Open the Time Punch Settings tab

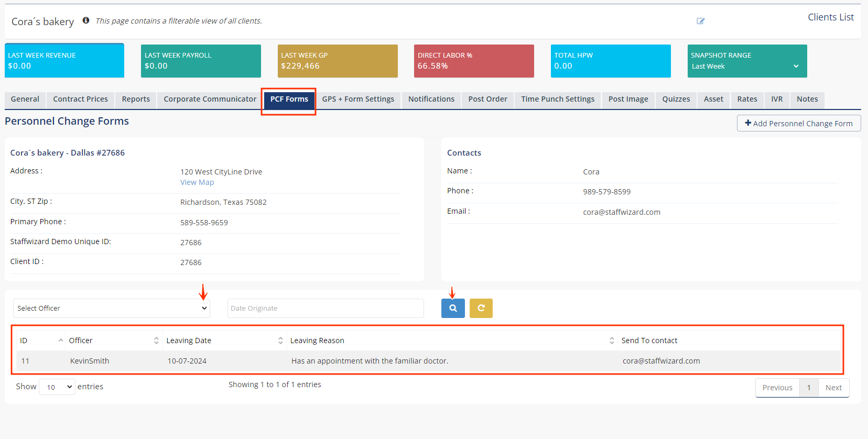coord(557,99)
